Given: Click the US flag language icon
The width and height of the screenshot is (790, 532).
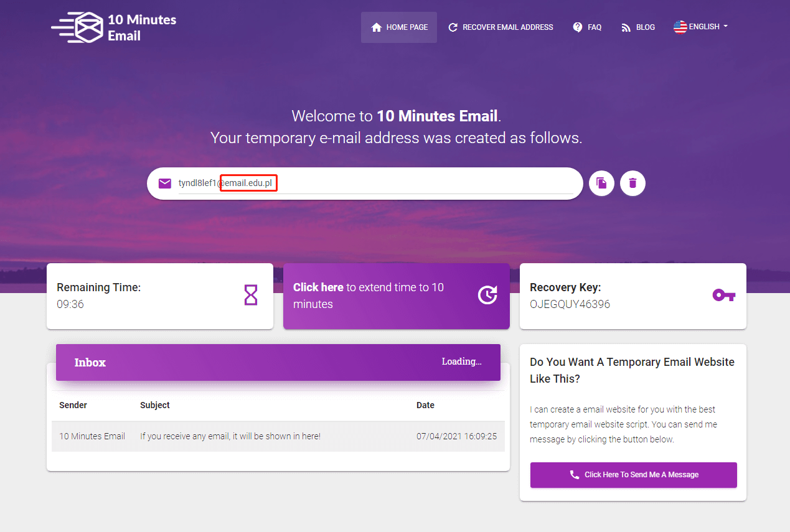Looking at the screenshot, I should click(680, 27).
